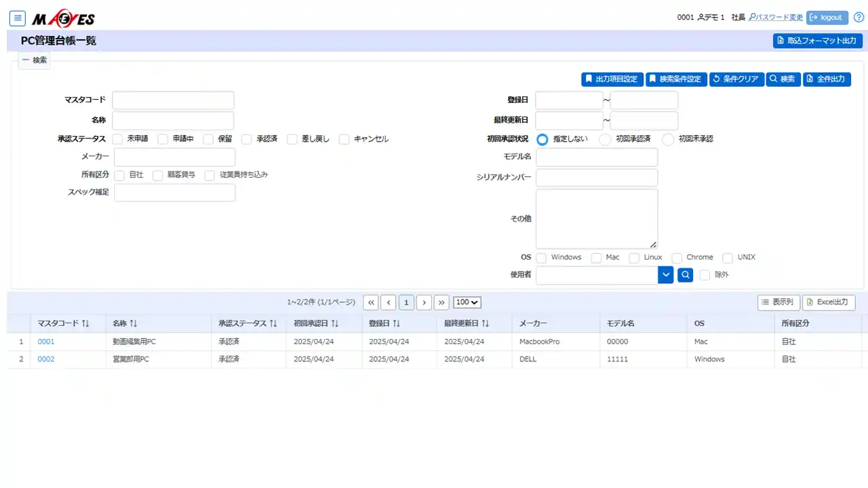The image size is (868, 488).
Task: Expand the 使用者 dropdown arrow
Action: (x=665, y=274)
